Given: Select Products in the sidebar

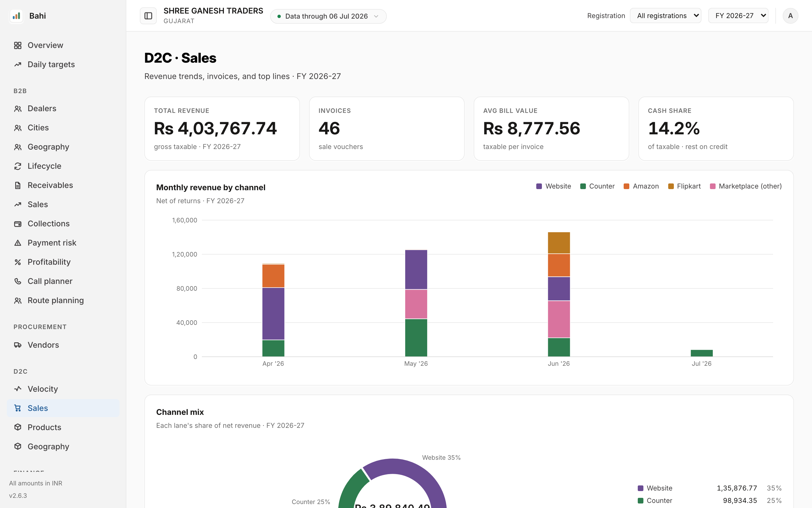Looking at the screenshot, I should pyautogui.click(x=63, y=427).
